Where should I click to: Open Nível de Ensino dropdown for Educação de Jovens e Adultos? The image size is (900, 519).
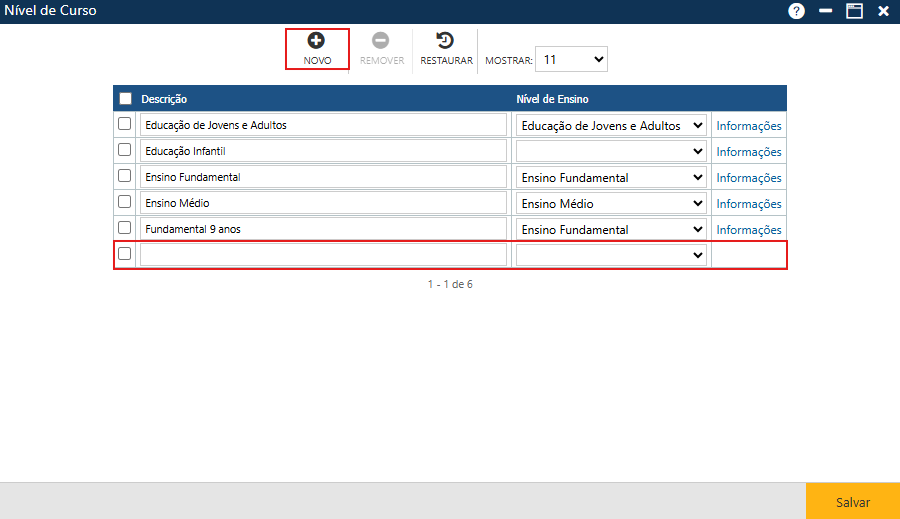point(611,125)
